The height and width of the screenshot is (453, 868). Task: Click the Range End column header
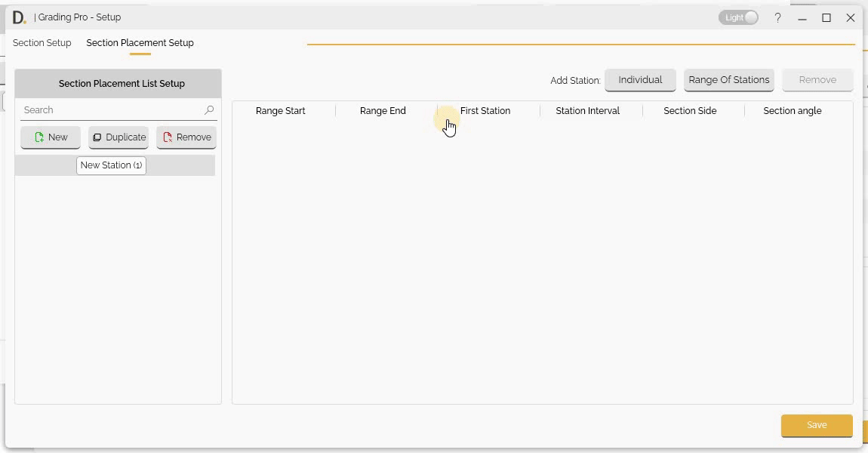(x=383, y=111)
